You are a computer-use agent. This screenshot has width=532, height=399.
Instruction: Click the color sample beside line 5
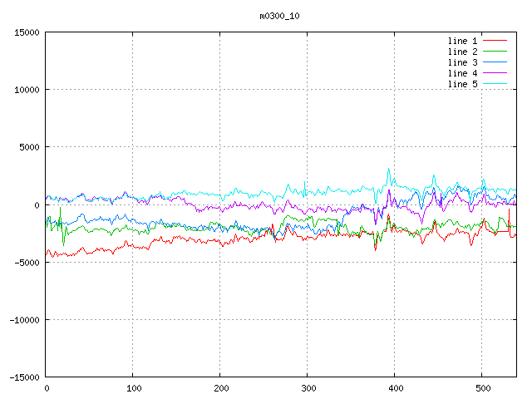(x=495, y=84)
